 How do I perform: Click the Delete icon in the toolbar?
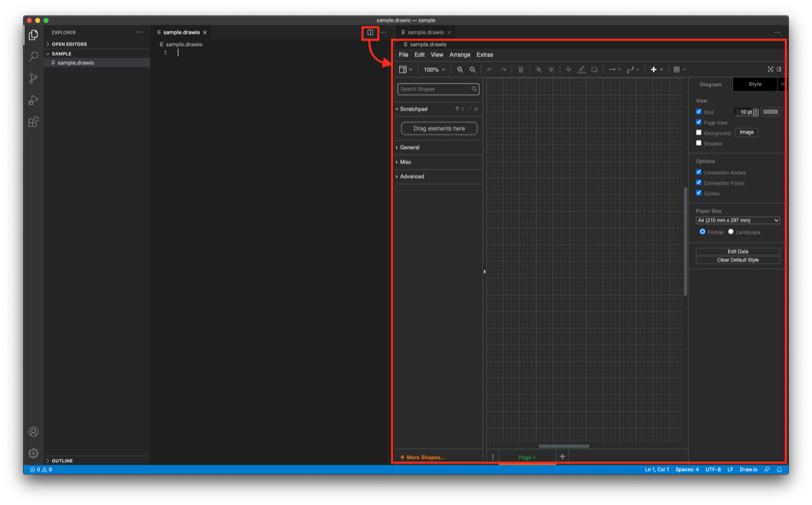(x=522, y=69)
